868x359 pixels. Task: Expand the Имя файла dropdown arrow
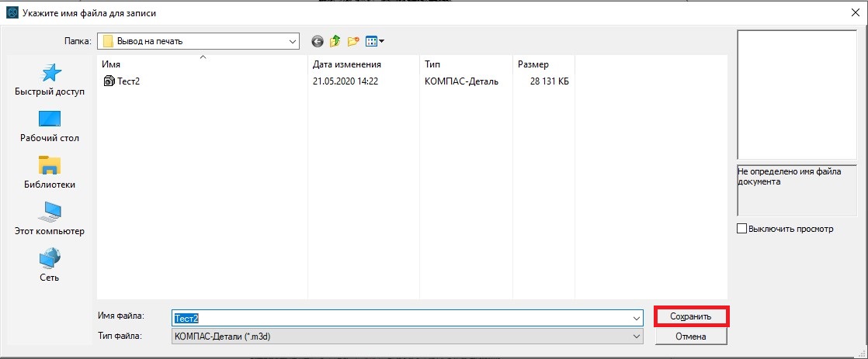[x=637, y=317]
